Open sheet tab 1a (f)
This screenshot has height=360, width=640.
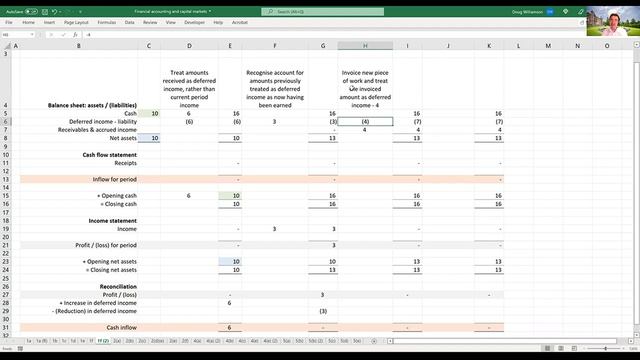point(42,341)
